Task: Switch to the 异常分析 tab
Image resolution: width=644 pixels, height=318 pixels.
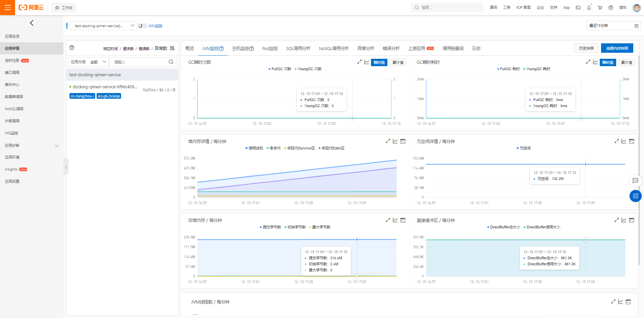Action: point(366,48)
